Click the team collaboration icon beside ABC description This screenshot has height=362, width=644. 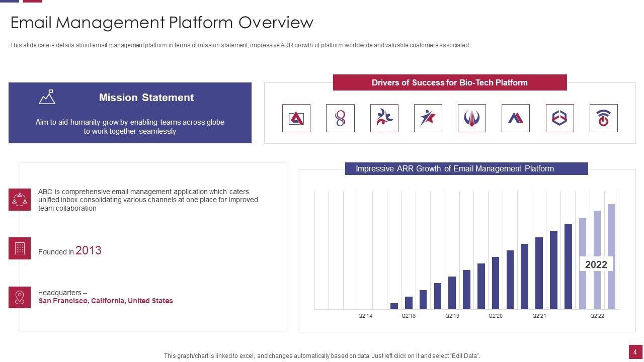pos(20,200)
